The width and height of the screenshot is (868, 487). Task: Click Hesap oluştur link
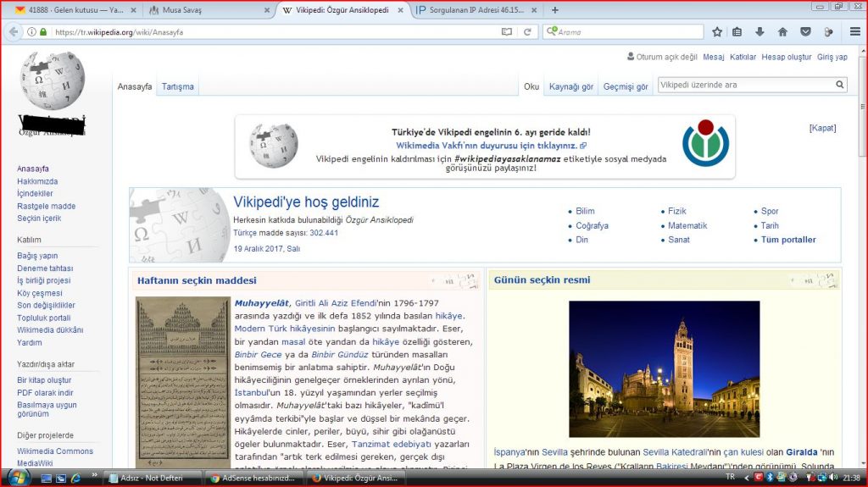click(786, 57)
